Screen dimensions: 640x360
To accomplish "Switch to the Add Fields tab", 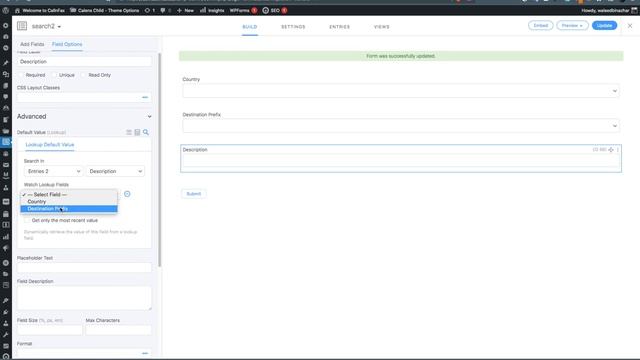I will point(32,44).
